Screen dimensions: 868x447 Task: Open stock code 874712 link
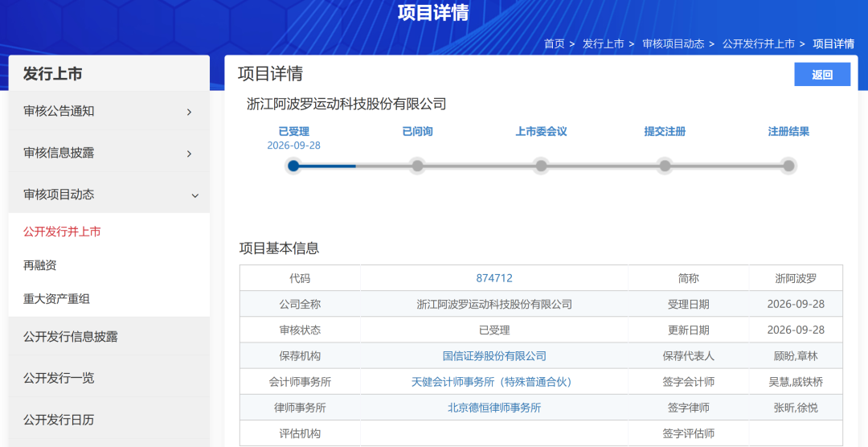click(x=494, y=278)
